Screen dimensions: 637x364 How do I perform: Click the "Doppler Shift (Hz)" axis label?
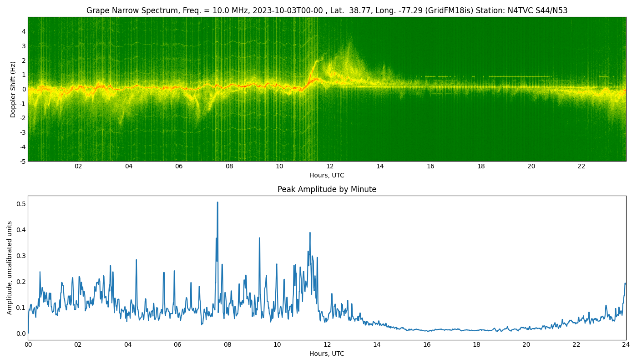coord(13,89)
